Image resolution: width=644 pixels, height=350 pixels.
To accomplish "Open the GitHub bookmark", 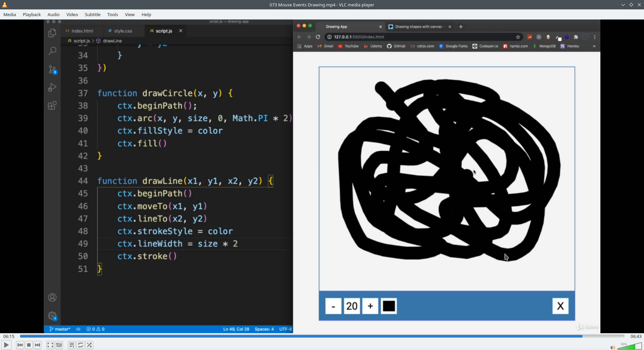I will [396, 46].
